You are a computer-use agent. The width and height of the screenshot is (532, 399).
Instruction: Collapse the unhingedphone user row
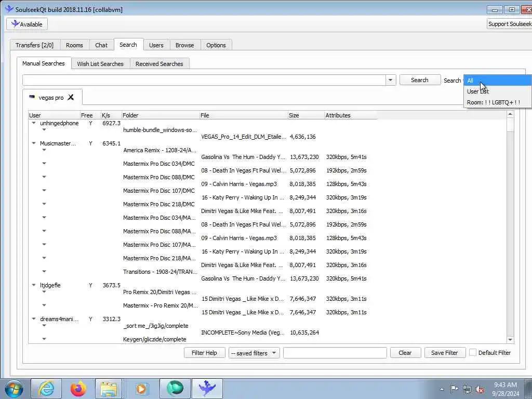click(x=34, y=123)
